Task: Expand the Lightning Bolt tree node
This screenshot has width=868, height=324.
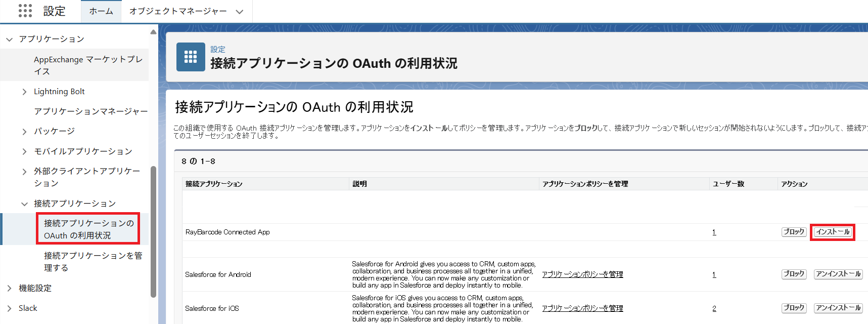Action: click(x=24, y=92)
